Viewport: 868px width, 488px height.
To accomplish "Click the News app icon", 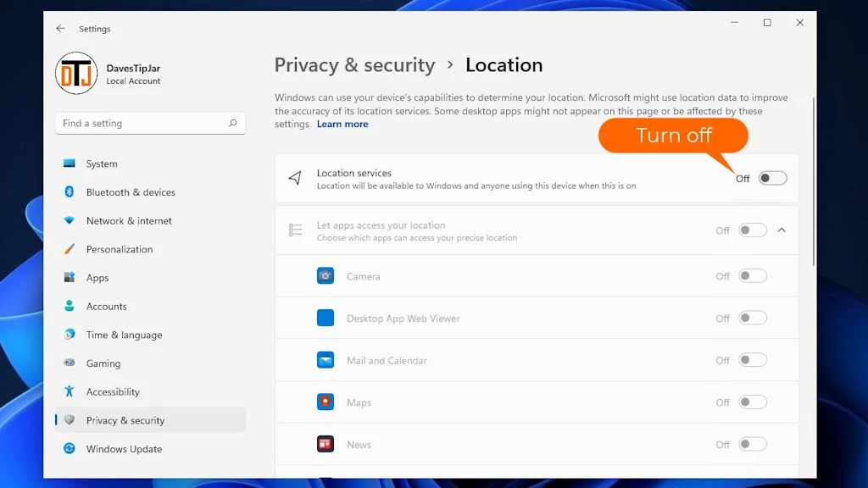I will click(325, 444).
